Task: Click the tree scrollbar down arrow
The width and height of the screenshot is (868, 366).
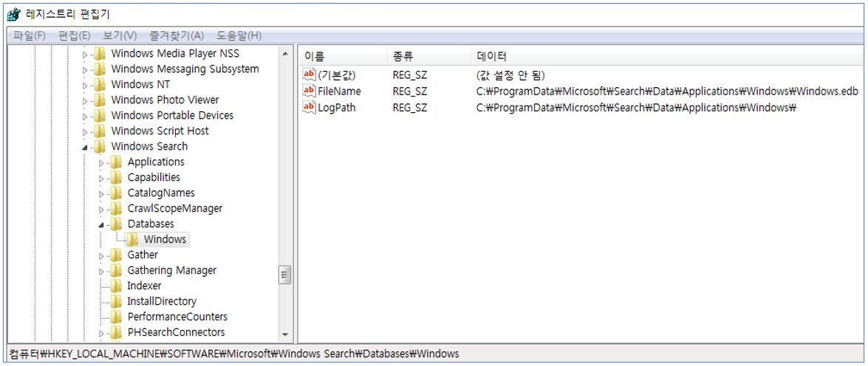Action: (285, 334)
